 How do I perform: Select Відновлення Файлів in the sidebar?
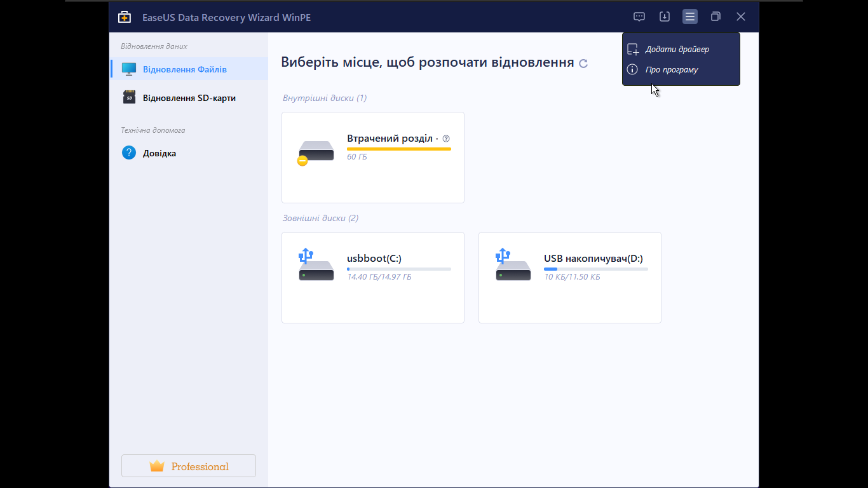click(189, 69)
